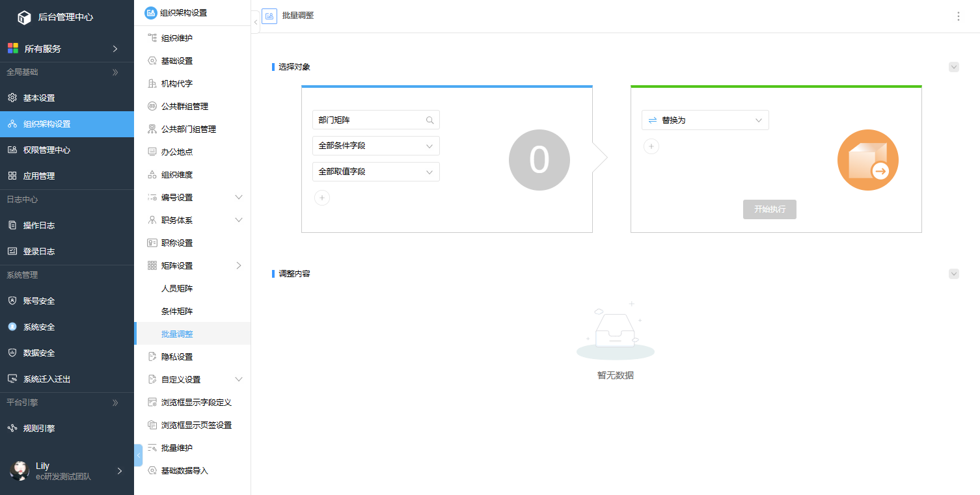Viewport: 980px width, 495px height.
Task: Click the 办公地点 icon
Action: pos(152,152)
